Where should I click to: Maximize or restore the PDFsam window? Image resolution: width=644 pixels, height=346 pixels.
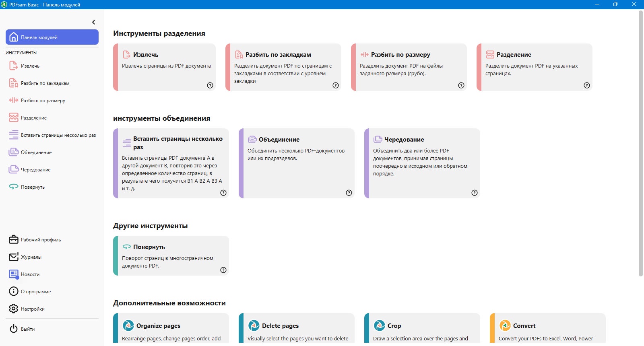[615, 4]
